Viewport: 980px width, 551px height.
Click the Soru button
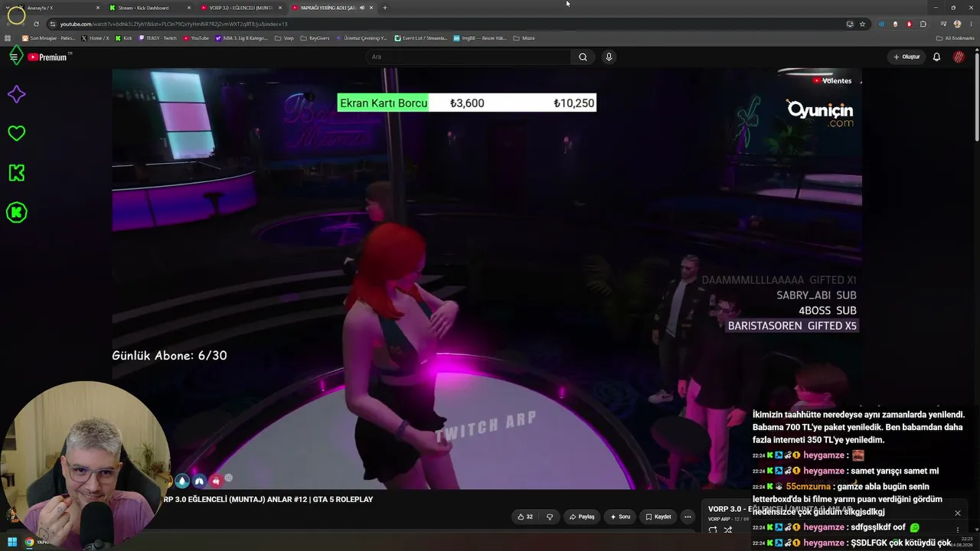click(x=620, y=517)
